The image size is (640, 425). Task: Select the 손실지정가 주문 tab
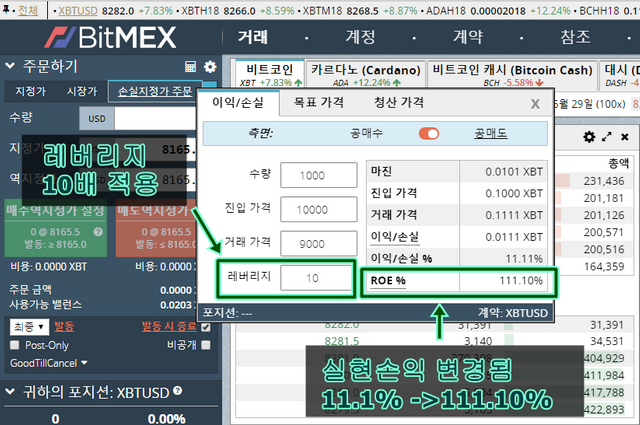tap(155, 91)
